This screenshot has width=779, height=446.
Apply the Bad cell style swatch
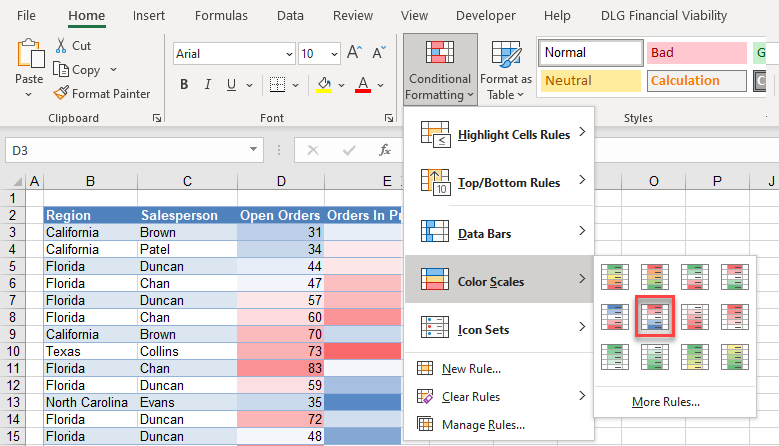pyautogui.click(x=696, y=53)
